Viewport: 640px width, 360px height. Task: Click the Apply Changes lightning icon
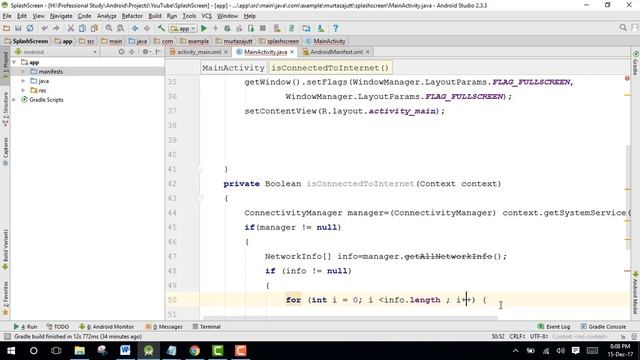[216, 28]
